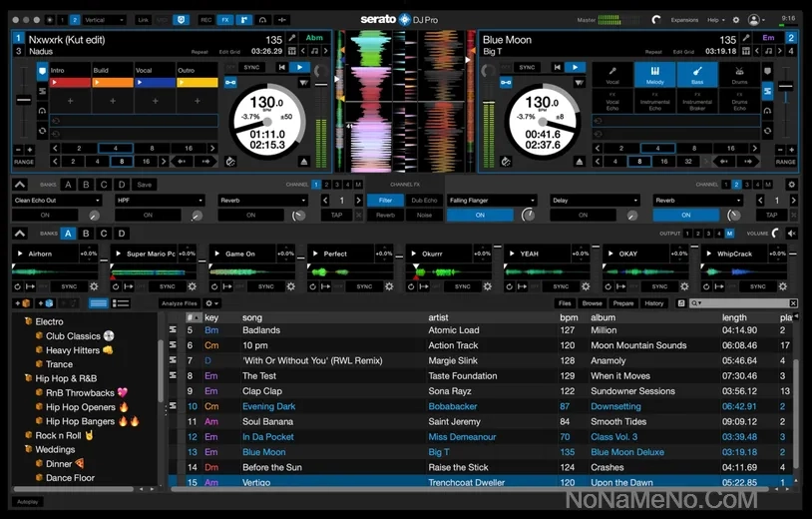The height and width of the screenshot is (519, 812).
Task: Enable the FX panel toggle in top bar
Action: tap(224, 19)
